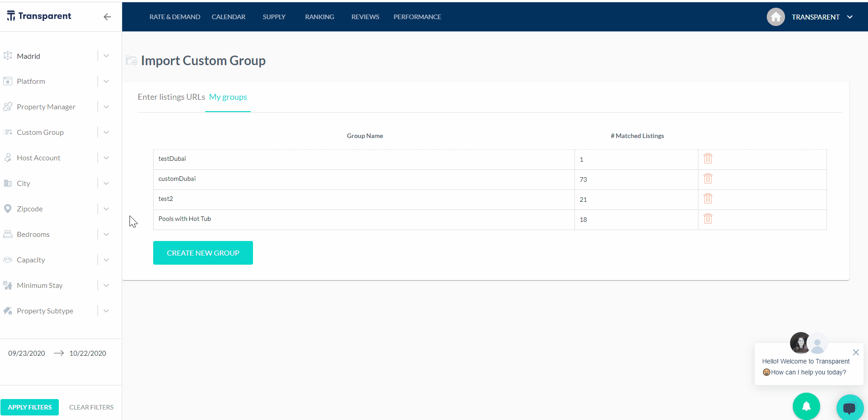Select the start date 09/23/2020 field
Viewport: 868px width, 420px height.
[26, 353]
